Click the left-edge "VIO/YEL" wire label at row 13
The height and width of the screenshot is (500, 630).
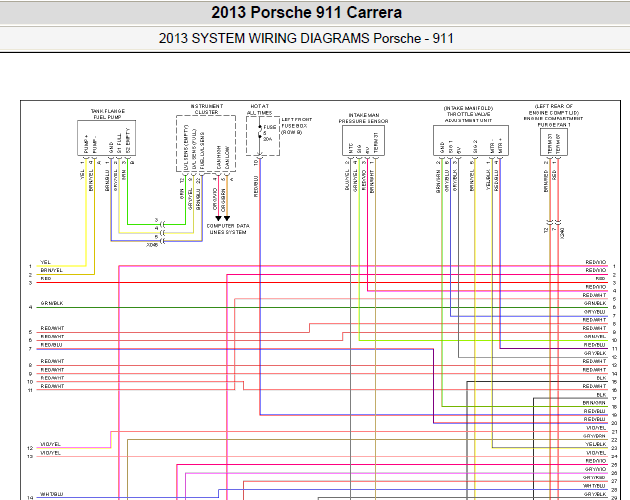click(x=50, y=453)
